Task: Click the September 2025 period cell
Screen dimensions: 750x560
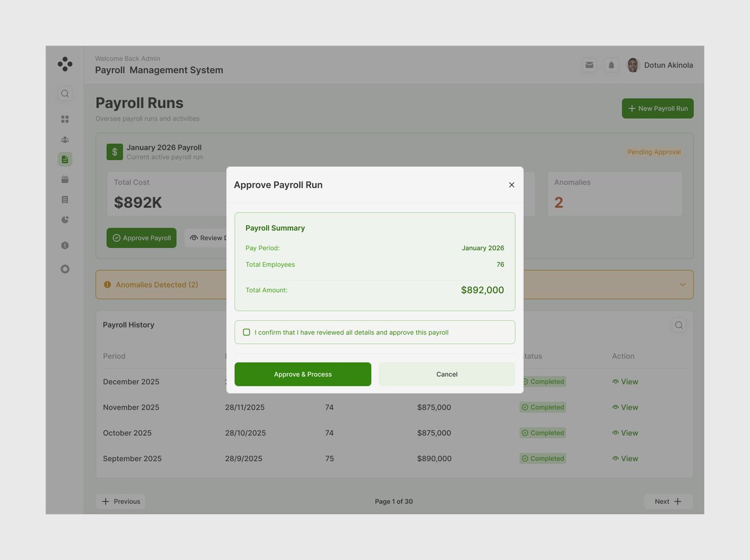Action: 132,459
